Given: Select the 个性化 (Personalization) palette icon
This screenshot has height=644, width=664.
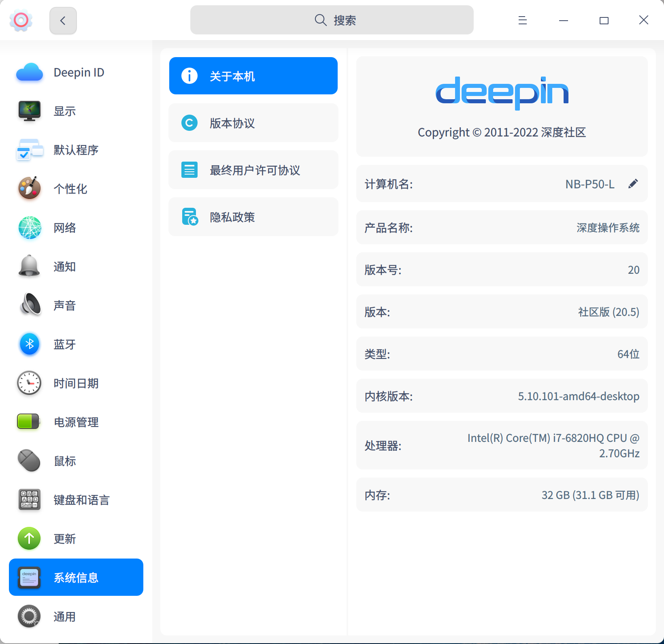Looking at the screenshot, I should tap(29, 189).
